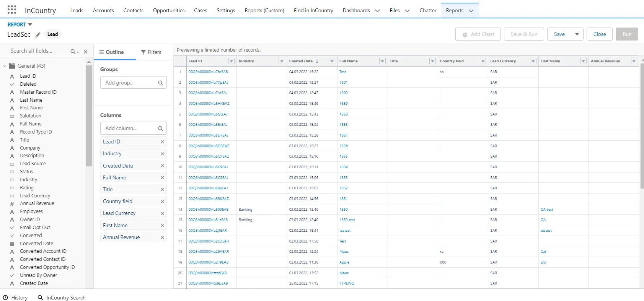
Task: Open the Lead ID column header dropdown
Action: (231, 61)
